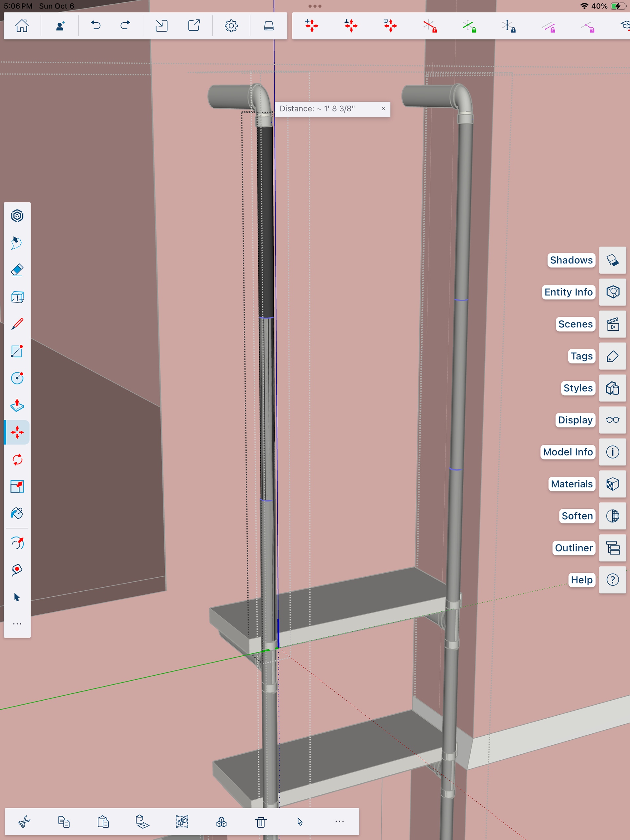Open the Materials panel icon
Viewport: 630px width, 840px height.
tap(612, 484)
